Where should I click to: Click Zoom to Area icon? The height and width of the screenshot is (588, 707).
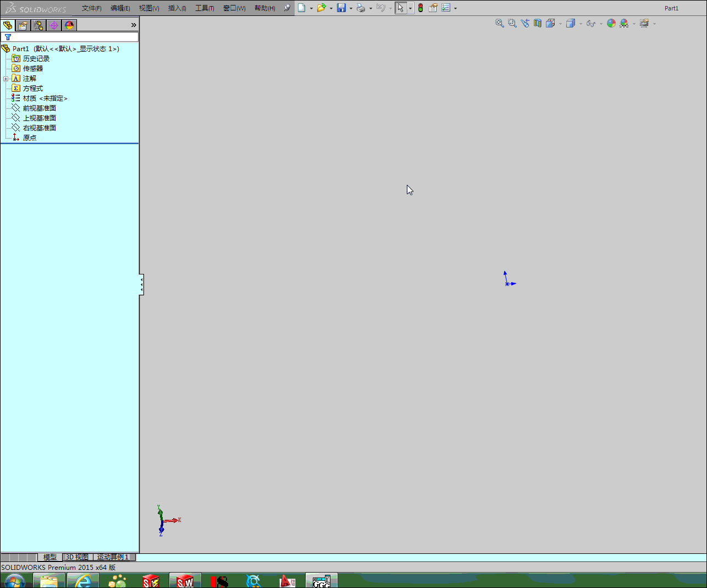click(x=512, y=24)
